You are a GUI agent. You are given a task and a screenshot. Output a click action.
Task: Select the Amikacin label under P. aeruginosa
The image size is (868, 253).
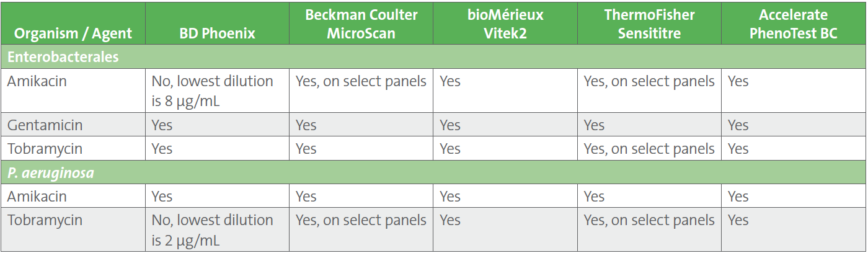coord(37,197)
